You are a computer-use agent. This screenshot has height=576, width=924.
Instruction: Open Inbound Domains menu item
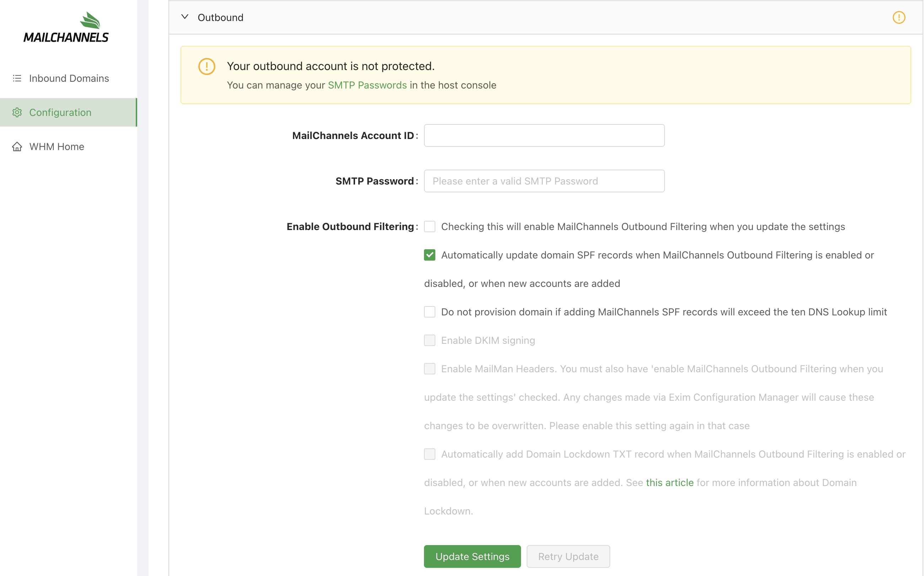click(69, 78)
